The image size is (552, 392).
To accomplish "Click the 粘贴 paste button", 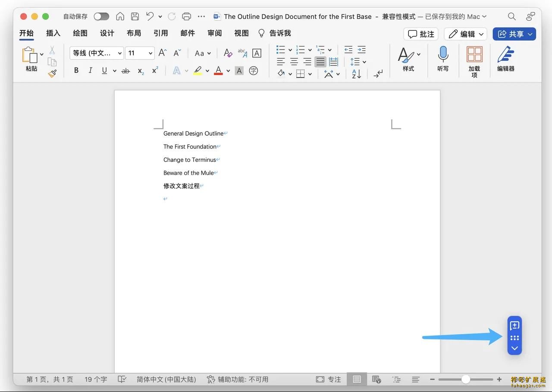I will [31, 59].
